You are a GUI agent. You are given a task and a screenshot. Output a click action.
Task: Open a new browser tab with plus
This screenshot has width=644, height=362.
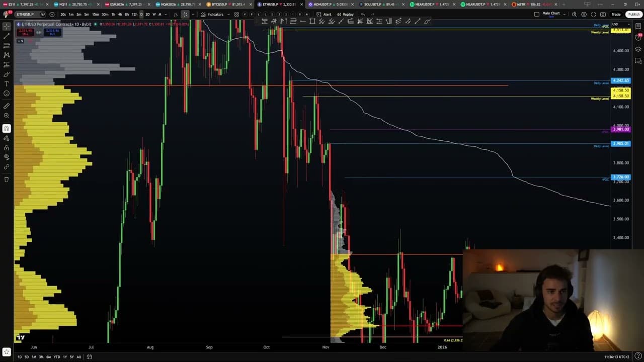coord(563,4)
